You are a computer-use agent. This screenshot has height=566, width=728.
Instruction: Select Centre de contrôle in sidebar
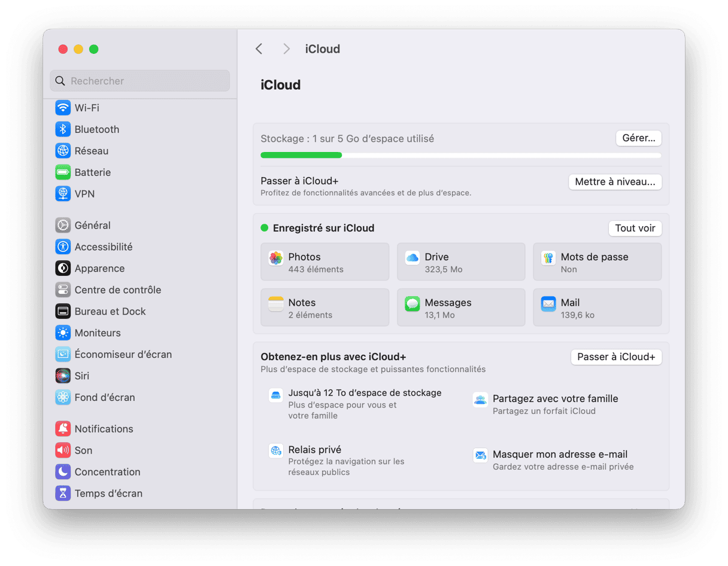click(x=117, y=290)
